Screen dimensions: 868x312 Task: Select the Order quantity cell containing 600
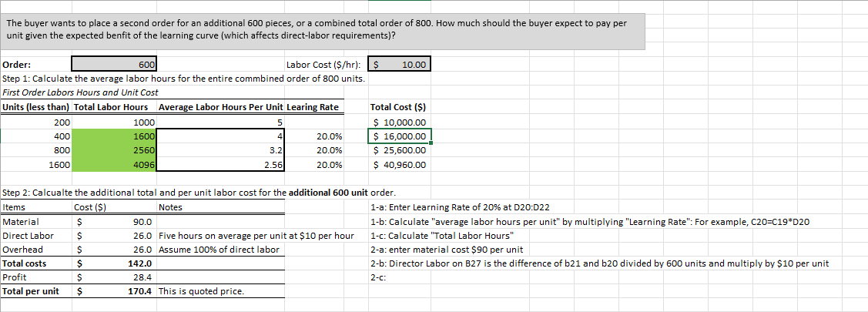click(115, 64)
